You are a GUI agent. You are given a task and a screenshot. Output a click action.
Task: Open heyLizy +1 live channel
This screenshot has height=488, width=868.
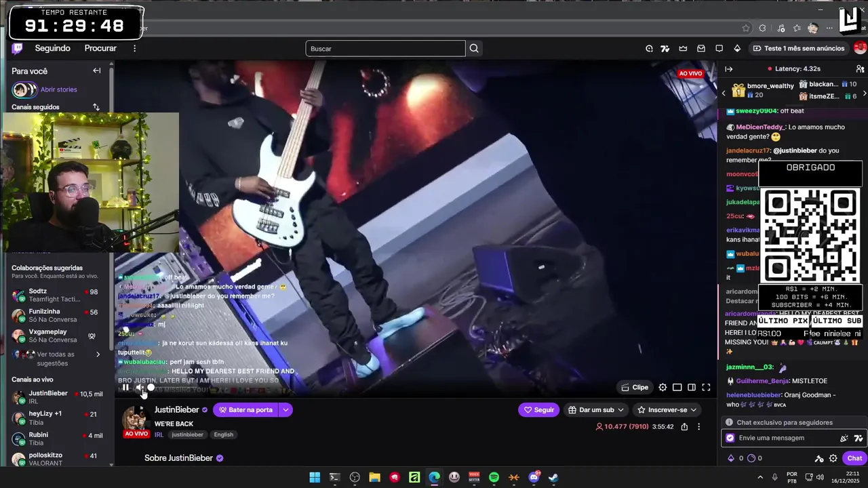[56, 418]
